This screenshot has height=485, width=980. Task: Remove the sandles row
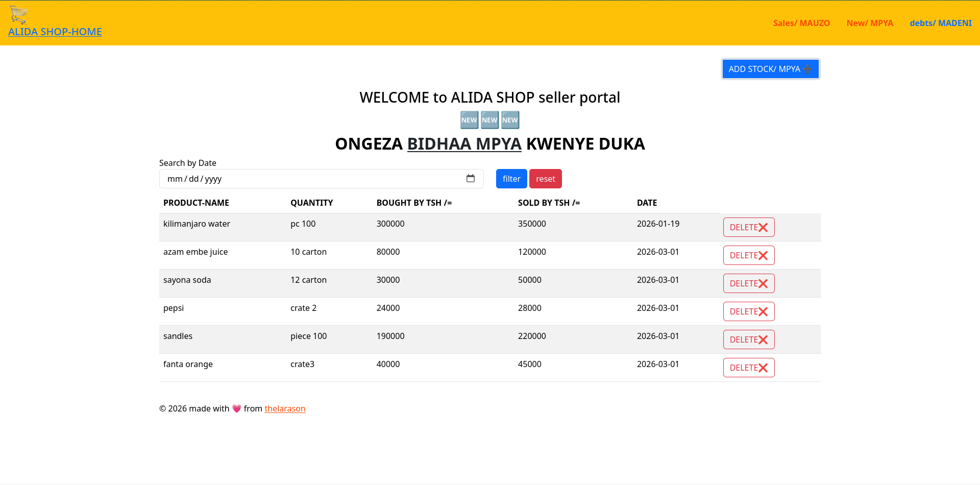748,339
